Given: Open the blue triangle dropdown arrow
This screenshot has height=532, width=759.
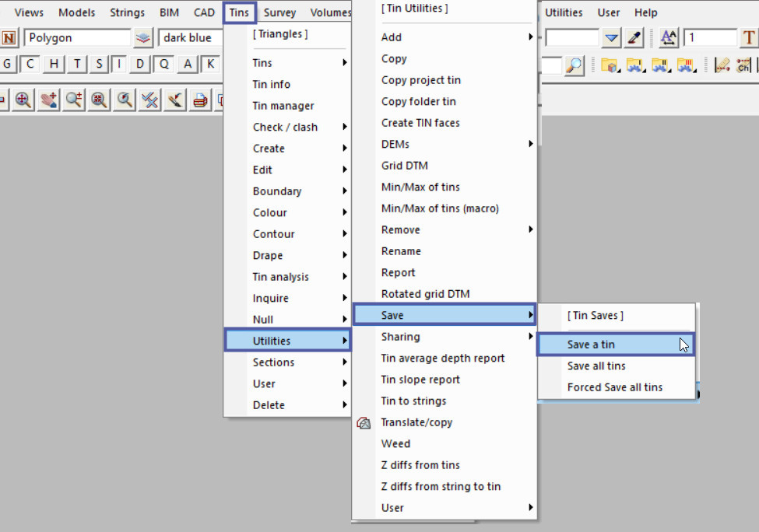Looking at the screenshot, I should 612,38.
